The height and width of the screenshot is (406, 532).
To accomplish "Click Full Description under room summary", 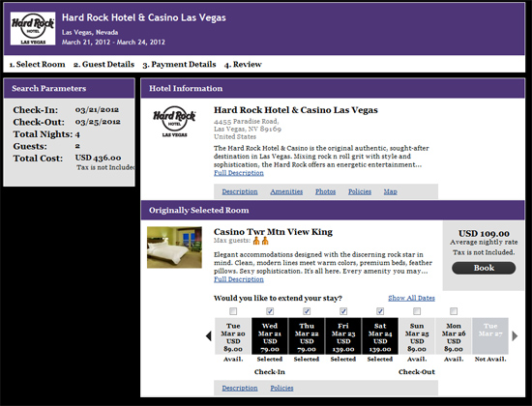I will (x=239, y=279).
